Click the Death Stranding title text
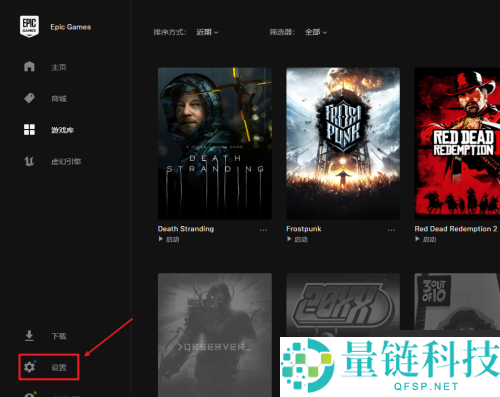The width and height of the screenshot is (500, 397). pyautogui.click(x=186, y=229)
